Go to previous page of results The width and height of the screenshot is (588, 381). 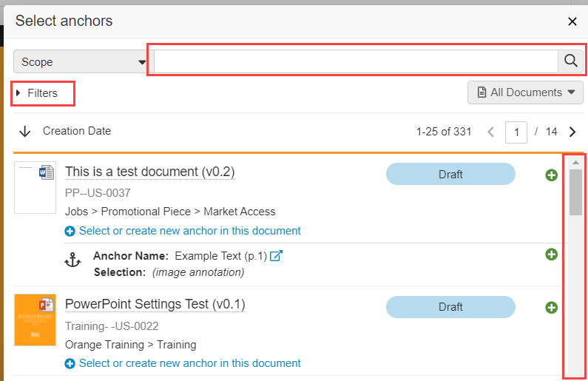pos(490,132)
